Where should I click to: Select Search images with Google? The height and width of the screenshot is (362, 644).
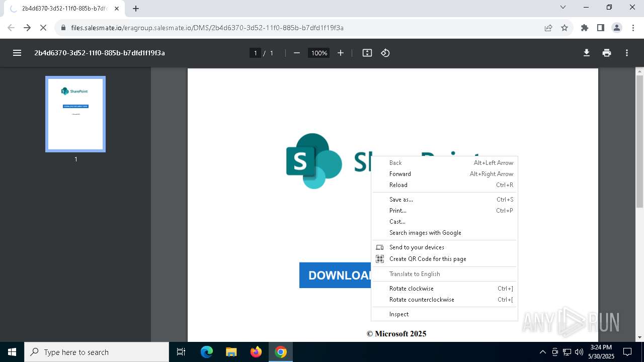(444, 233)
